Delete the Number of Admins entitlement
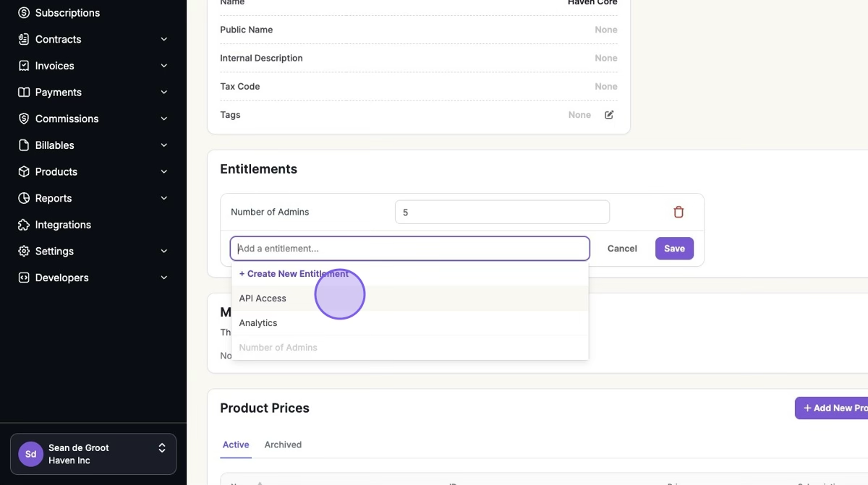 coord(678,212)
